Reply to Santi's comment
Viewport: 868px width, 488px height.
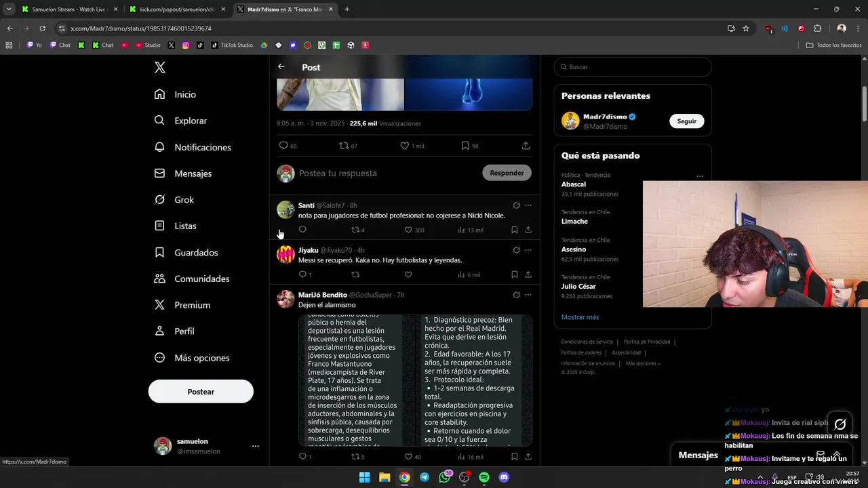click(x=302, y=230)
